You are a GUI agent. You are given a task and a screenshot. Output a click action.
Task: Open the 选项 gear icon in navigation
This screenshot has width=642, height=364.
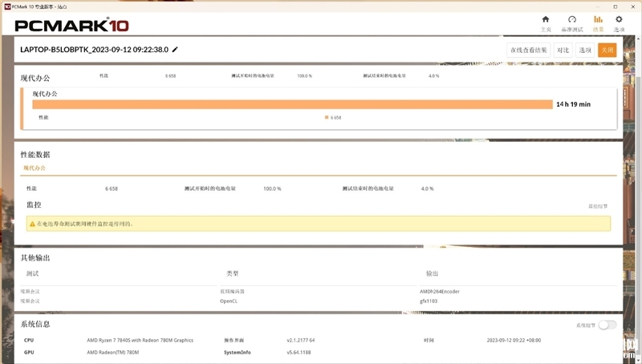(619, 19)
